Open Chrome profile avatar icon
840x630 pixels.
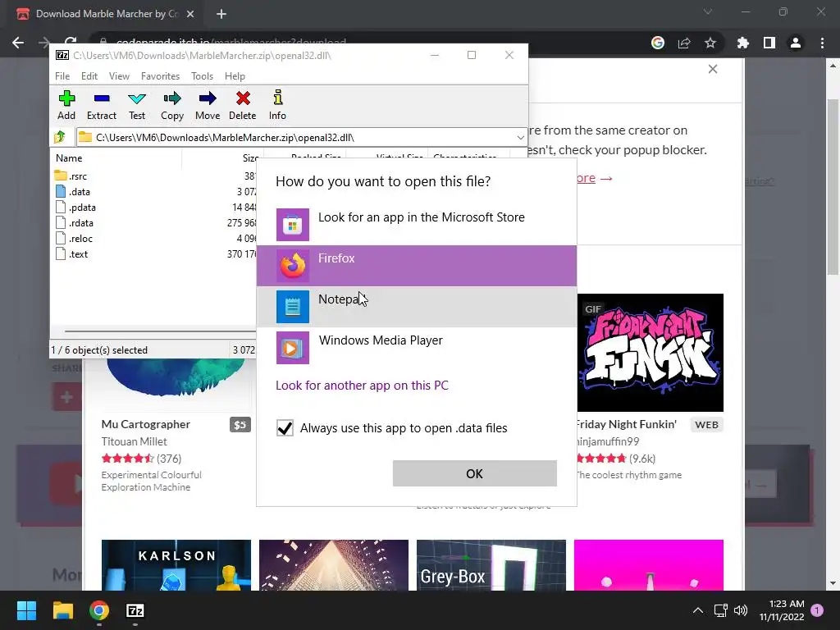796,43
